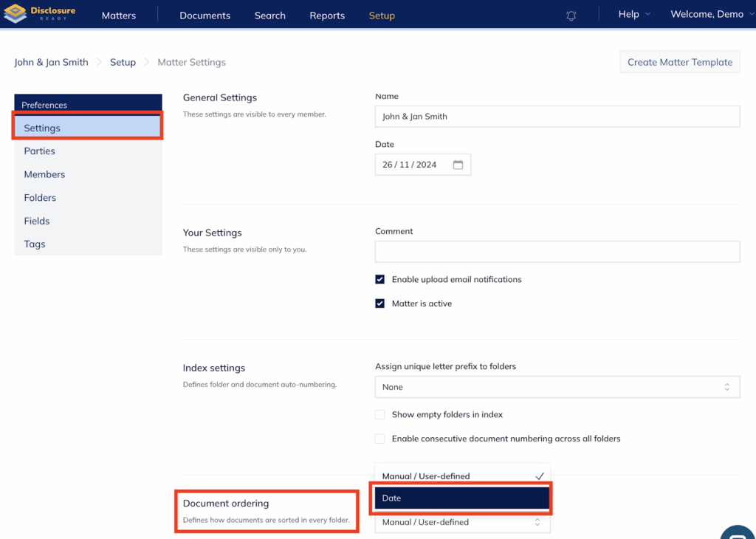756x539 pixels.
Task: Enable consecutive document numbering across all folders
Action: pos(380,439)
